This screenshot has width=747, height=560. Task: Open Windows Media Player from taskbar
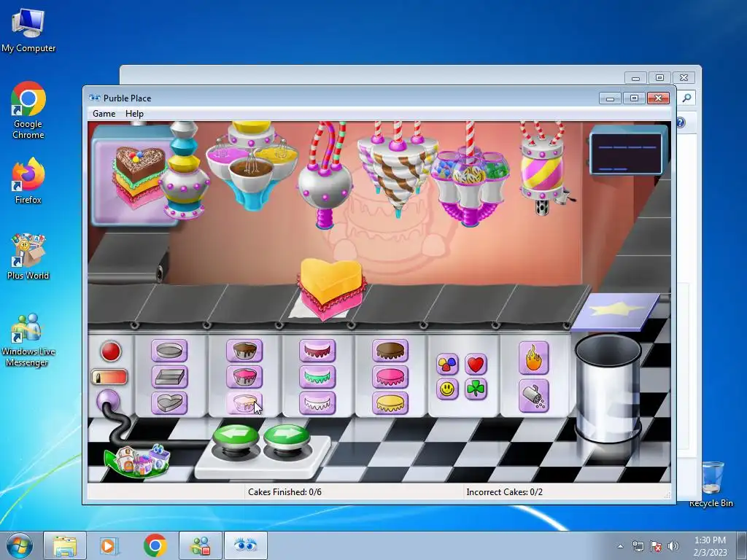pos(109,545)
